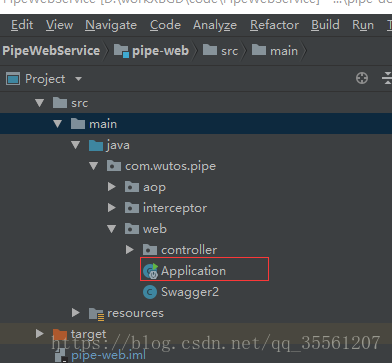The height and width of the screenshot is (363, 392).
Task: Click the aop package icon
Action: coord(132,187)
